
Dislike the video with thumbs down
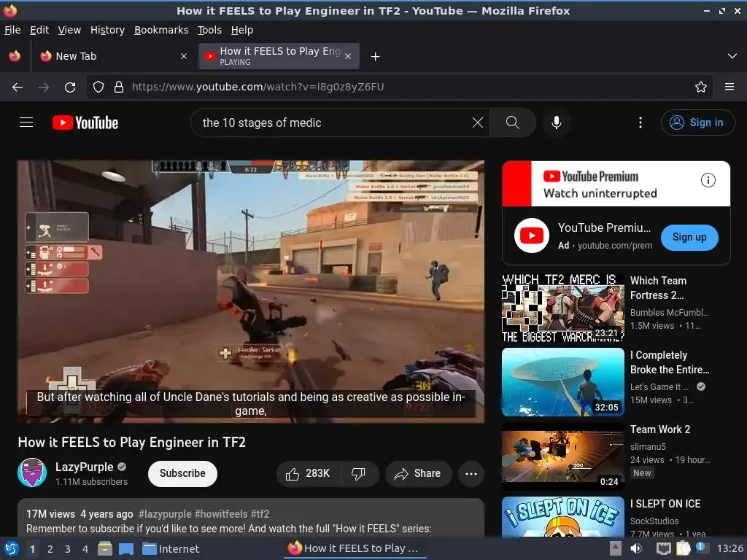point(358,473)
